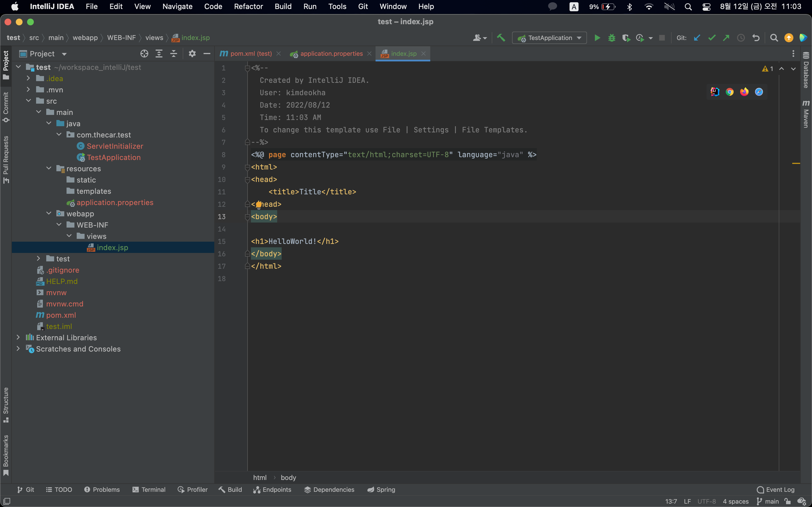The image size is (812, 507).
Task: Click the Git update project arrow icon
Action: pyautogui.click(x=697, y=38)
